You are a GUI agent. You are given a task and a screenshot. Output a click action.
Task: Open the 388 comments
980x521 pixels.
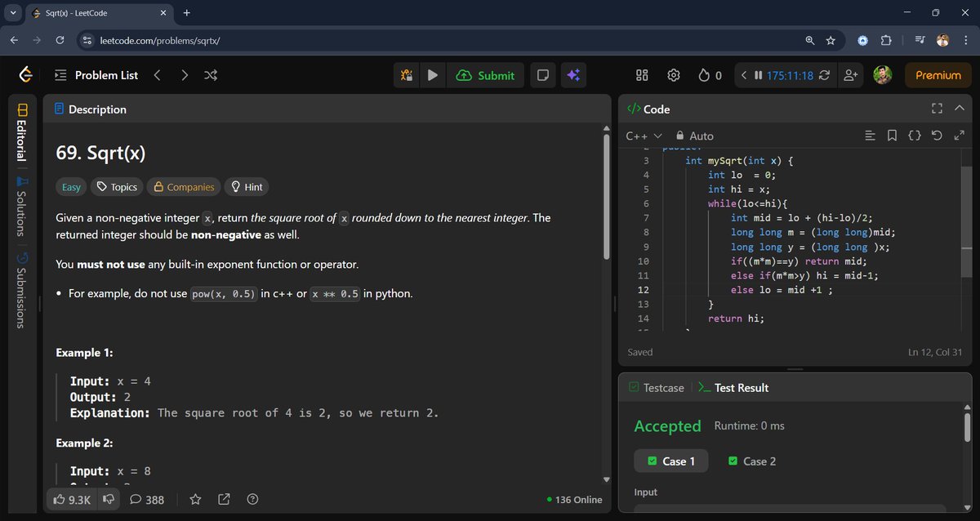[147, 499]
